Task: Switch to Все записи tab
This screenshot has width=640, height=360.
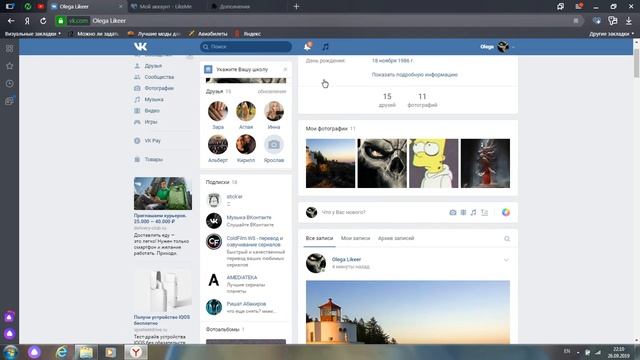Action: click(x=319, y=238)
